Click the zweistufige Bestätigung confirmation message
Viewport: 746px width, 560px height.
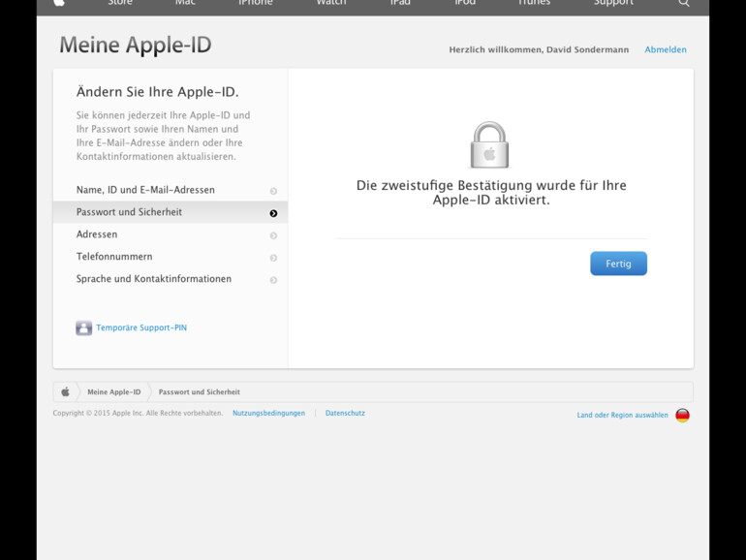pyautogui.click(x=491, y=192)
